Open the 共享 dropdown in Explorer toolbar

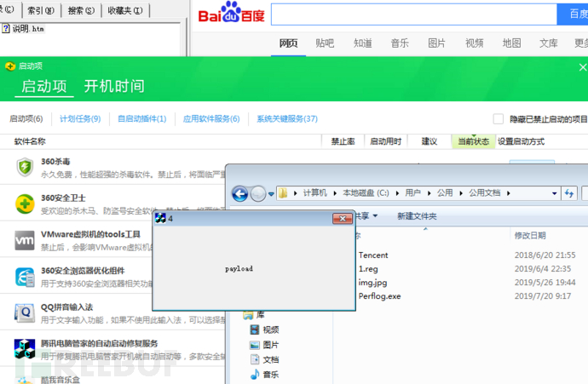(366, 216)
